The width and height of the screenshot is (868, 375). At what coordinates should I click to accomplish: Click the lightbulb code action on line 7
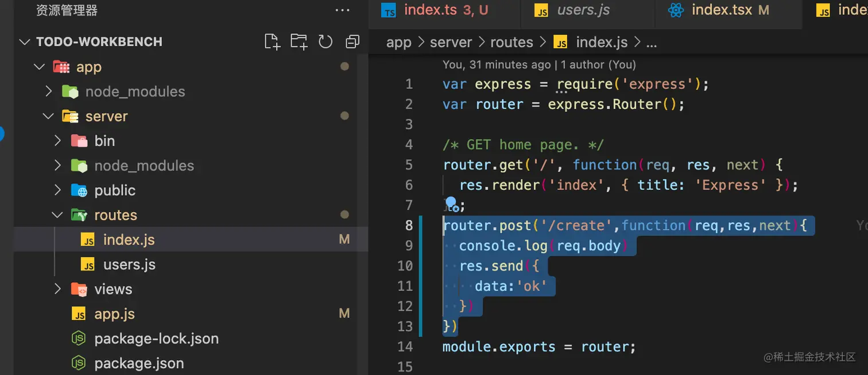[451, 203]
